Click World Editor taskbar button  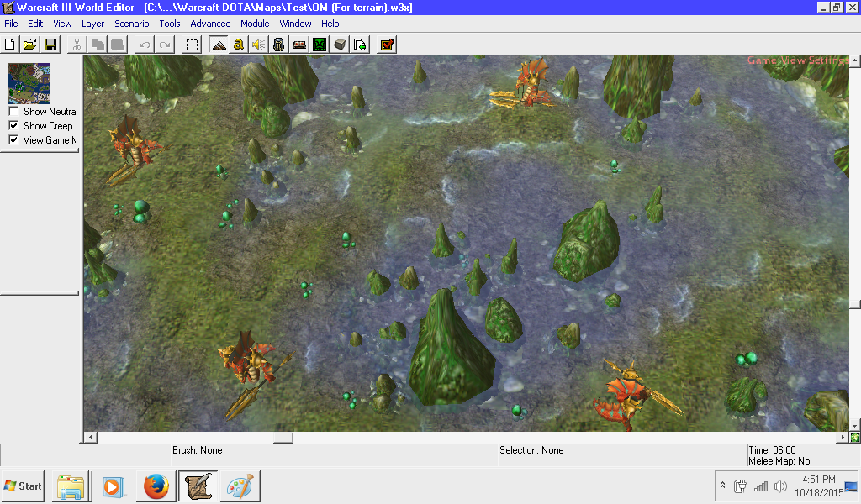coord(198,486)
